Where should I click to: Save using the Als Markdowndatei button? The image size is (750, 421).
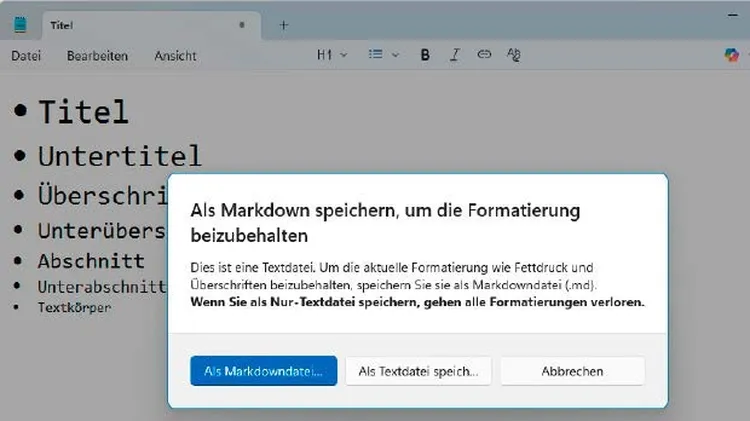point(263,371)
